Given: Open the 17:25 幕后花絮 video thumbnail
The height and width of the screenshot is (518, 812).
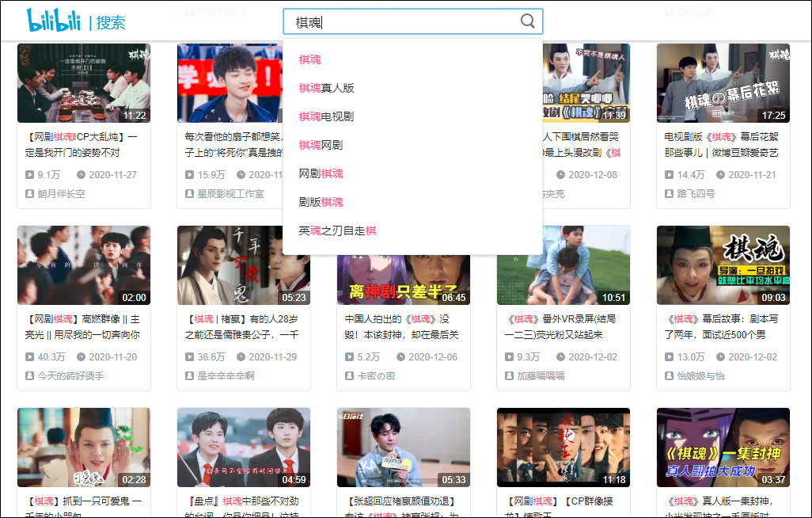Looking at the screenshot, I should [x=723, y=83].
